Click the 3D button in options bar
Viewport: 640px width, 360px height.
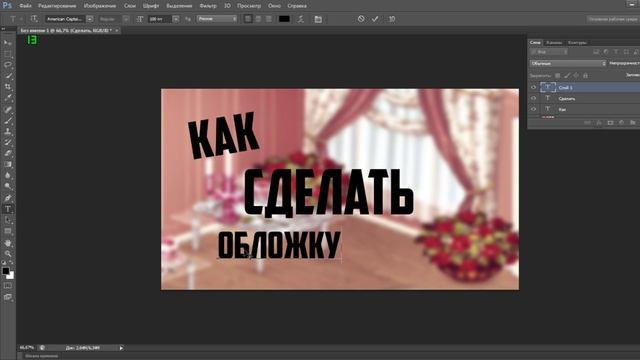392,19
